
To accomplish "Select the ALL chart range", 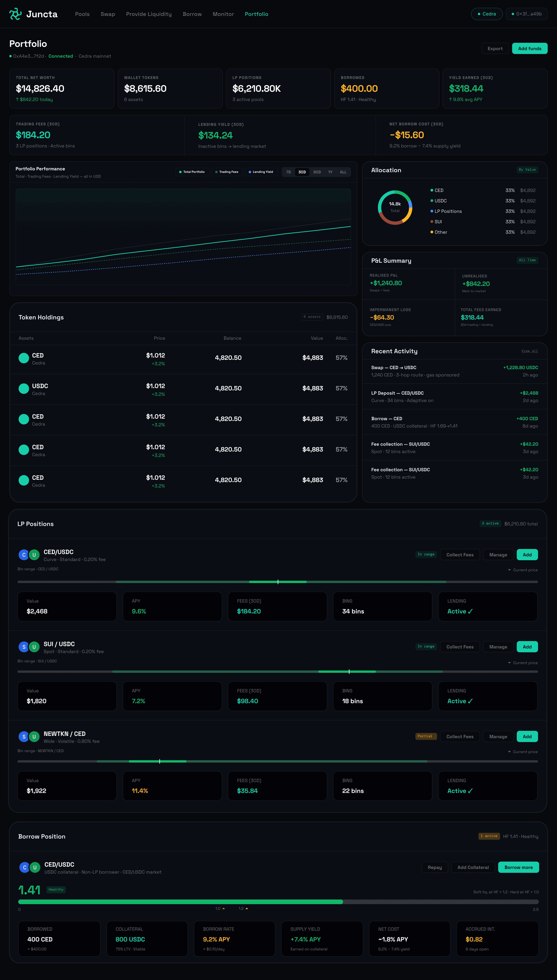I will (x=343, y=172).
